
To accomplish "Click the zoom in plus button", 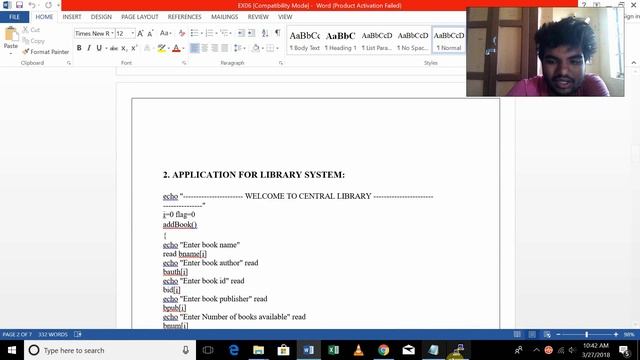I will (616, 334).
